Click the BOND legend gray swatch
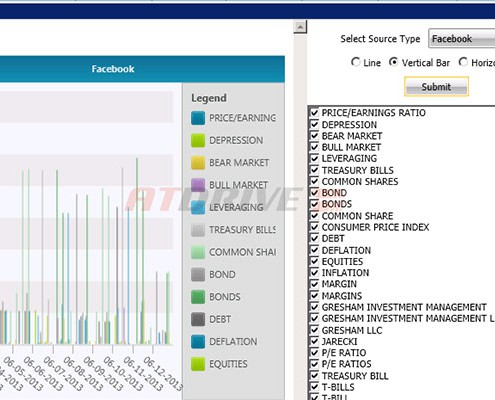 coord(198,274)
